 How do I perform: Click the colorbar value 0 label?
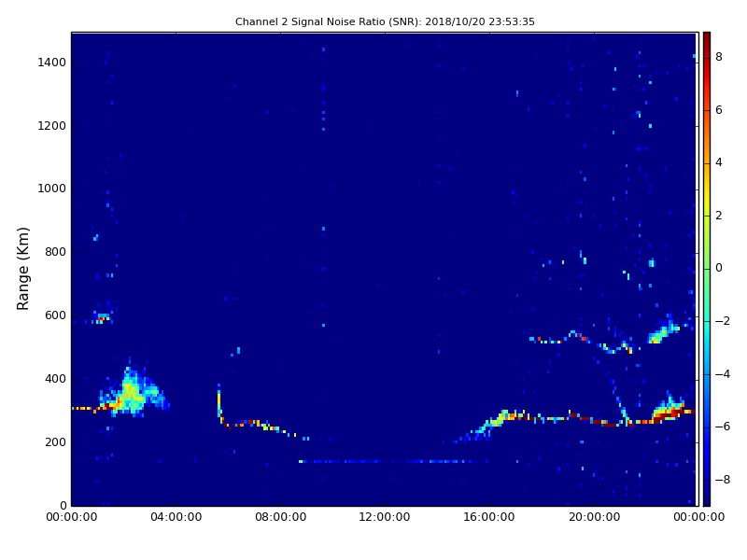[719, 268]
